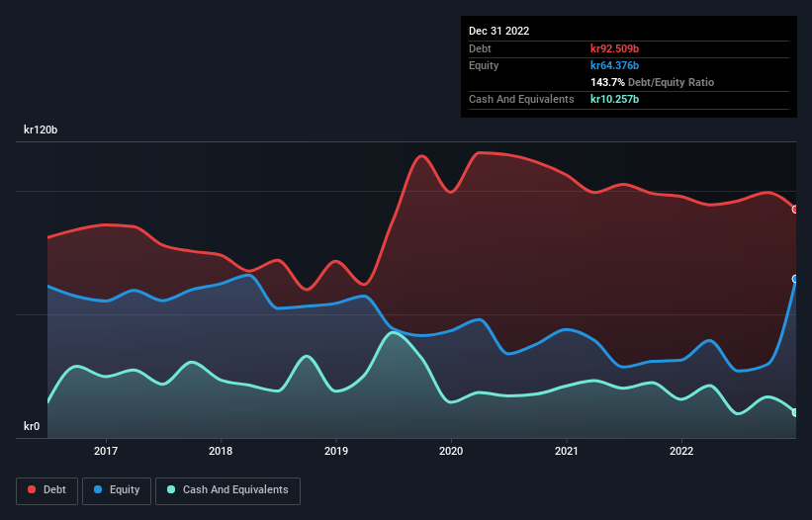The width and height of the screenshot is (812, 520).
Task: Click the Debt row label in tooltip
Action: point(480,48)
